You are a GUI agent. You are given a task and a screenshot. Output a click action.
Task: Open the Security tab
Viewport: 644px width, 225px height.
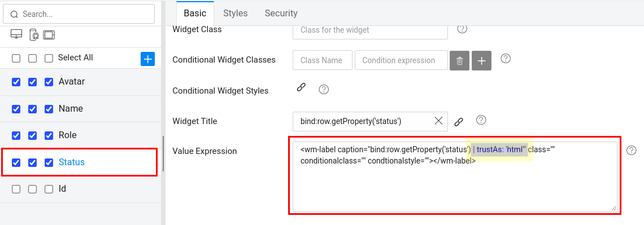[x=281, y=13]
